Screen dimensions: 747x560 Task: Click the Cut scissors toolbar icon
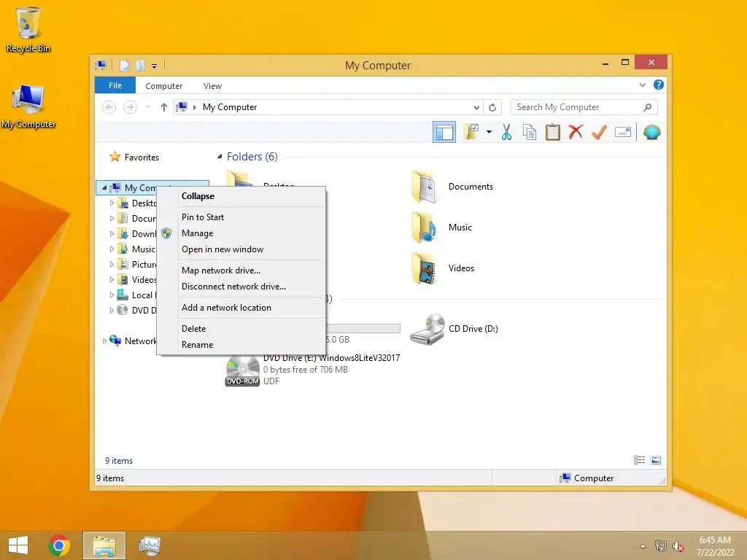[506, 132]
